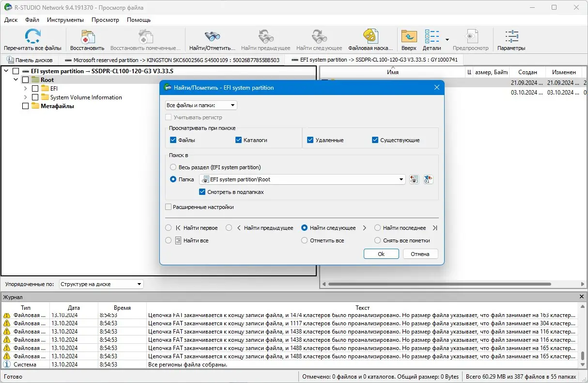Click the Ok button

pos(381,254)
